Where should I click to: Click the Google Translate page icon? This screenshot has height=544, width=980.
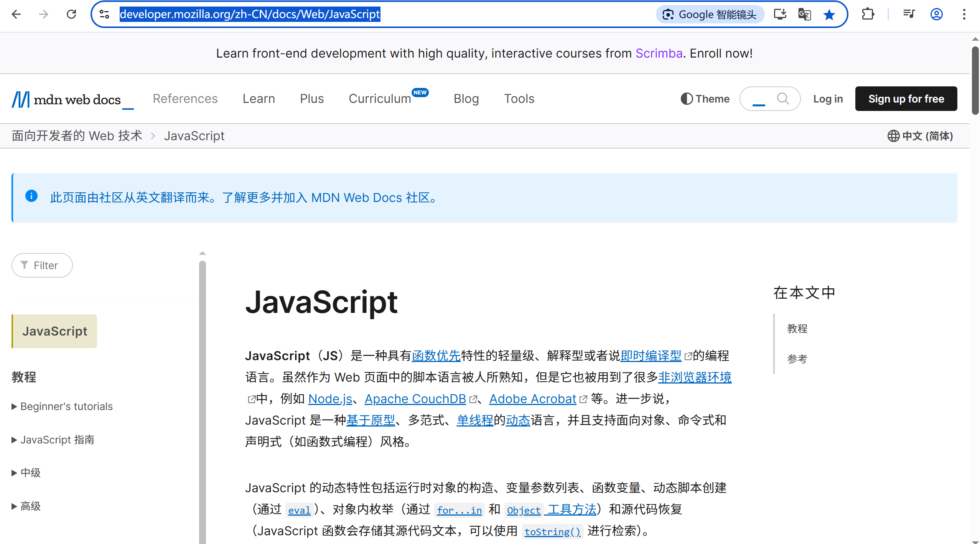pos(804,15)
